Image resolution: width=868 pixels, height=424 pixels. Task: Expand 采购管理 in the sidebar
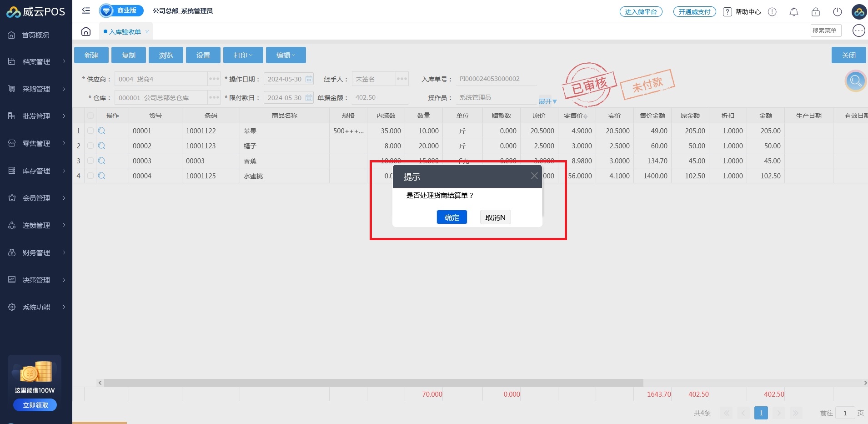(36, 89)
